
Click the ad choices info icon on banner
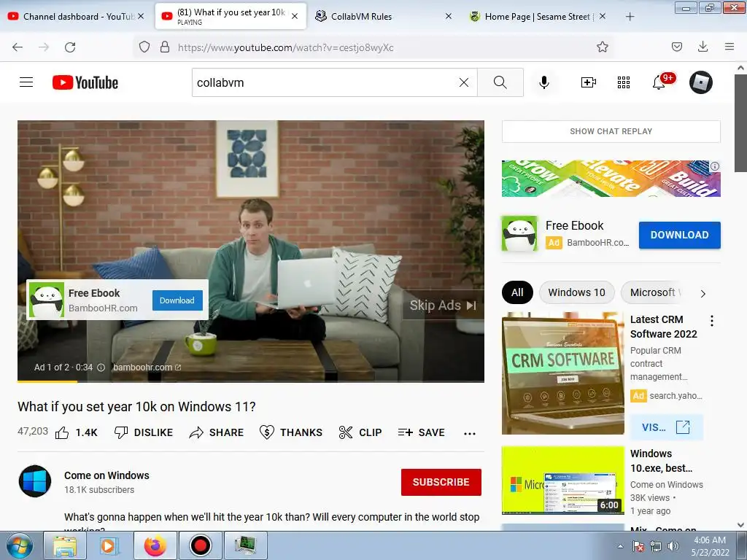coord(715,166)
